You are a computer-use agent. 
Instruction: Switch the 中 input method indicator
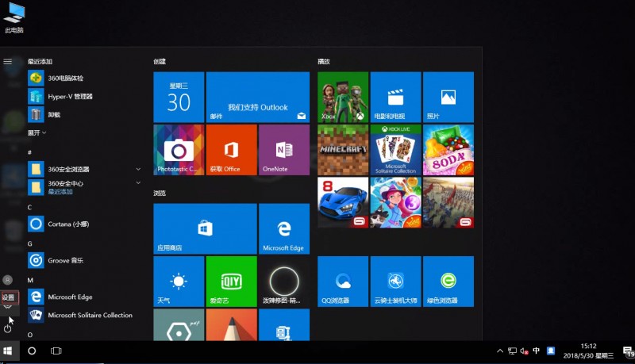(537, 351)
